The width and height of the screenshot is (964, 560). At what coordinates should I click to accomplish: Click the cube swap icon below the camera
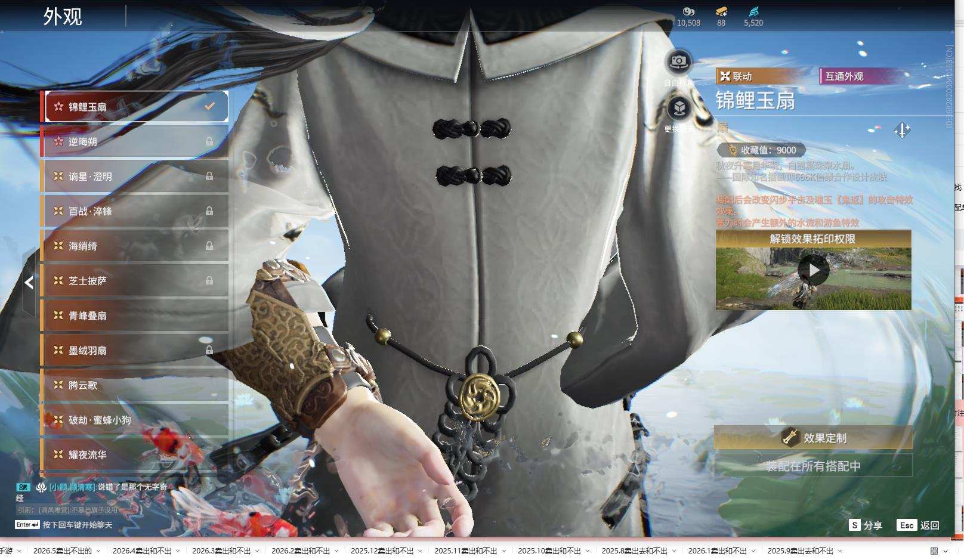coord(679,108)
